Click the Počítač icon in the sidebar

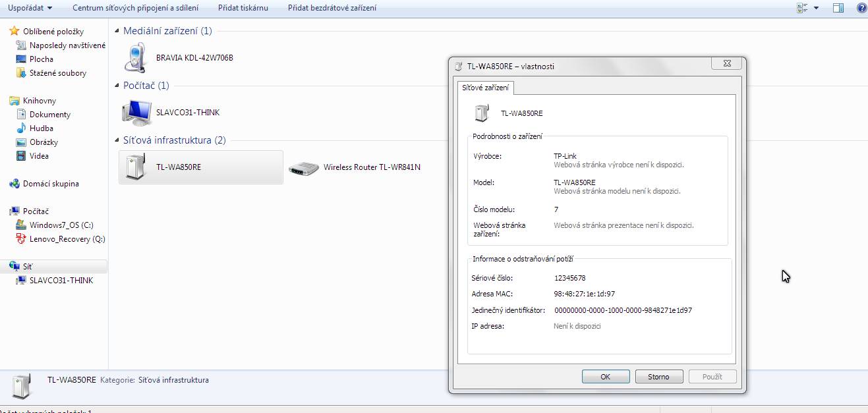coord(14,211)
